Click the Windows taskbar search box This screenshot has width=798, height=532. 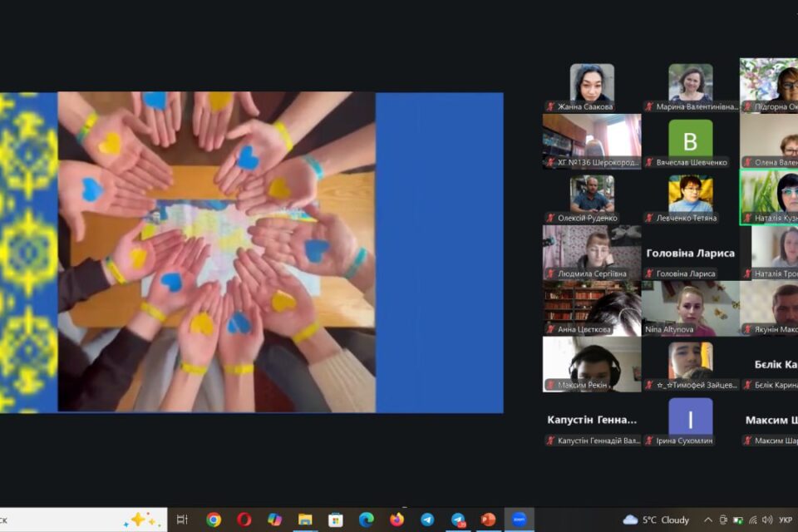pyautogui.click(x=81, y=520)
